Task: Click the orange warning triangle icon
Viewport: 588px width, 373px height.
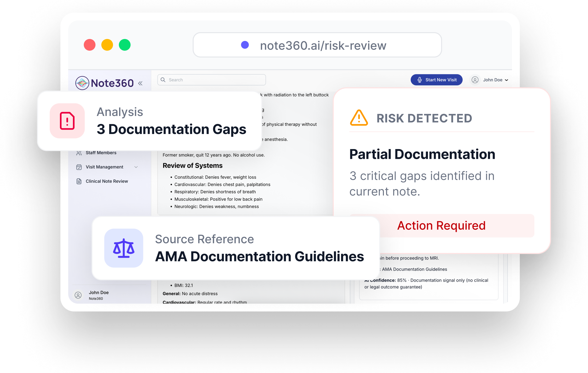Action: click(x=359, y=118)
